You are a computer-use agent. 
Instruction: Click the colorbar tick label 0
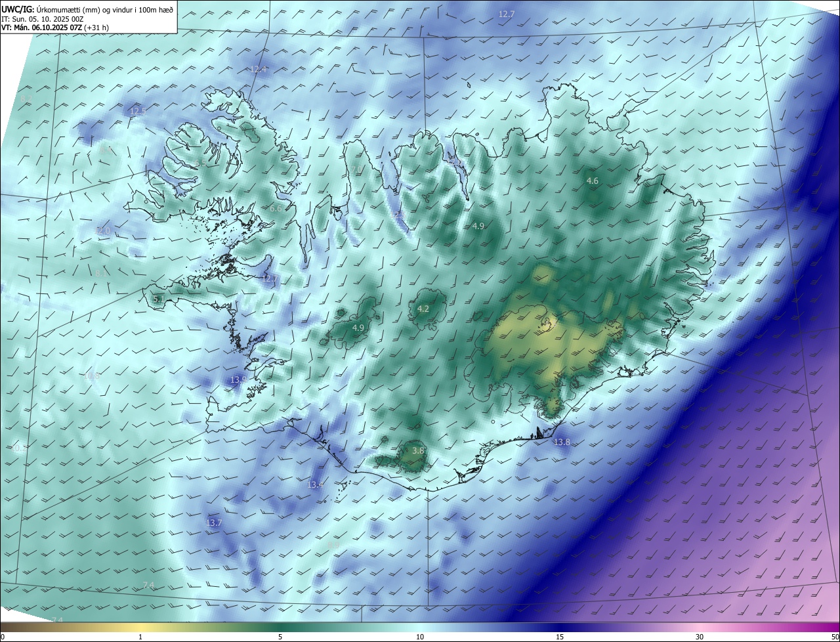pyautogui.click(x=3, y=637)
